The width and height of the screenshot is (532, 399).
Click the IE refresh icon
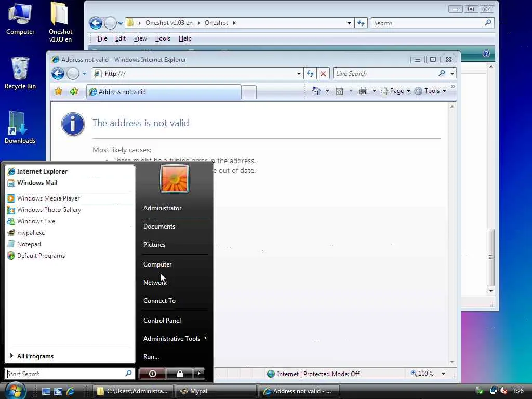(310, 74)
